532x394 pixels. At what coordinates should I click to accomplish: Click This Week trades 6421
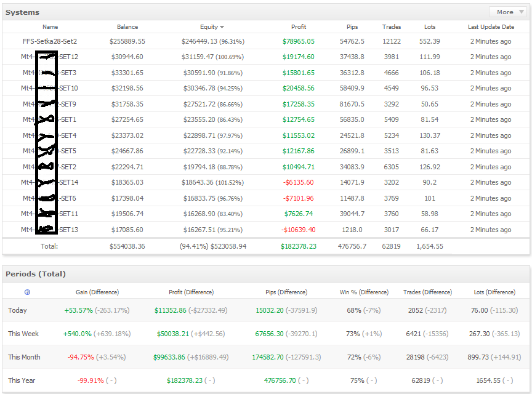point(414,334)
